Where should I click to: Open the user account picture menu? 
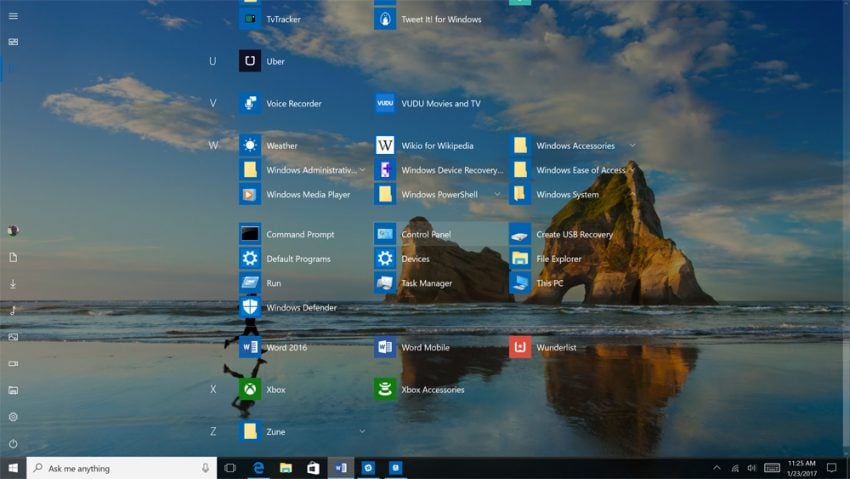click(13, 231)
